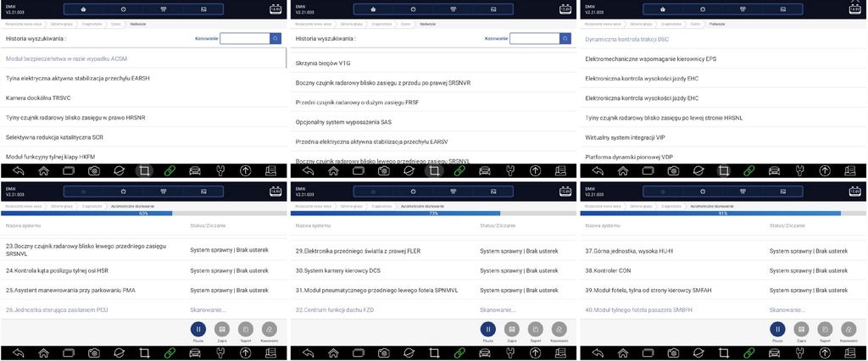
Task: Focus search input field in the VTG list panel
Action: [x=535, y=38]
